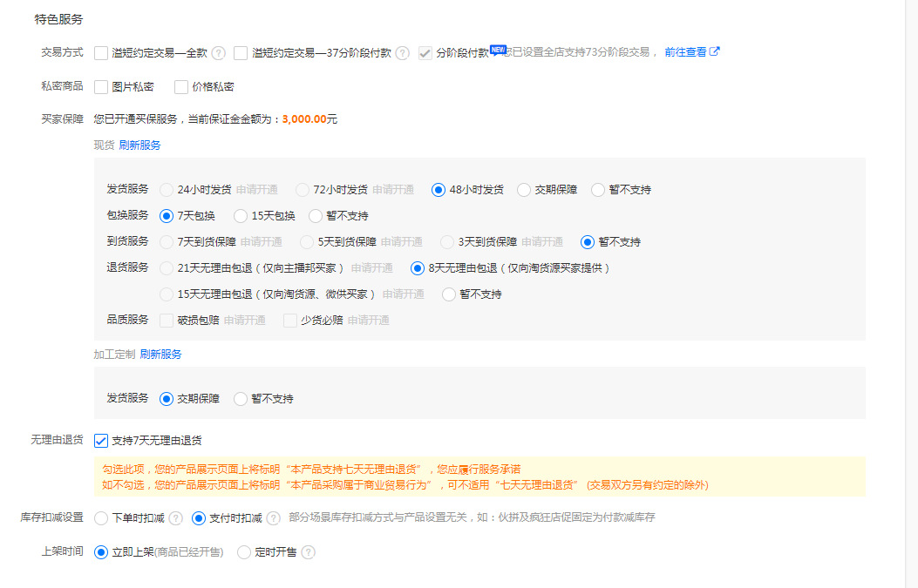Show help icon info for 定时开售
918x588 pixels.
308,552
